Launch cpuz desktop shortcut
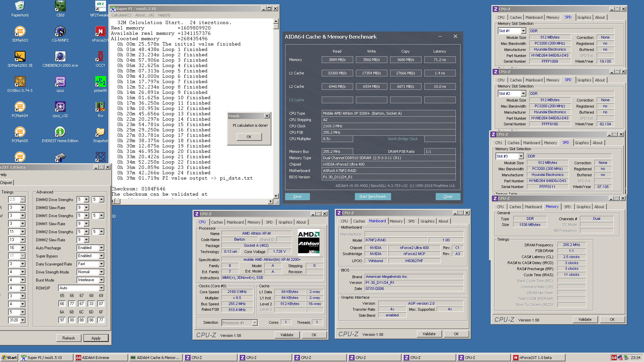 [x=60, y=84]
